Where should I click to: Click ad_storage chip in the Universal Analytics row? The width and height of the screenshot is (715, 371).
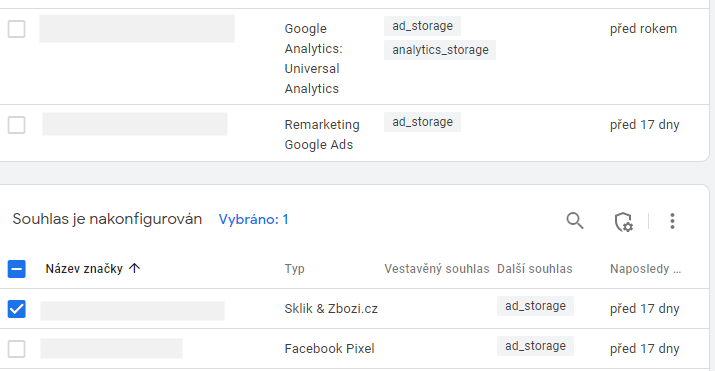422,26
